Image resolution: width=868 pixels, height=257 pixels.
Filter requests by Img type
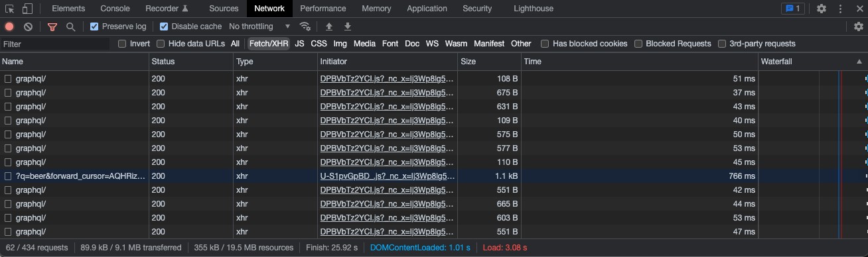pos(340,44)
